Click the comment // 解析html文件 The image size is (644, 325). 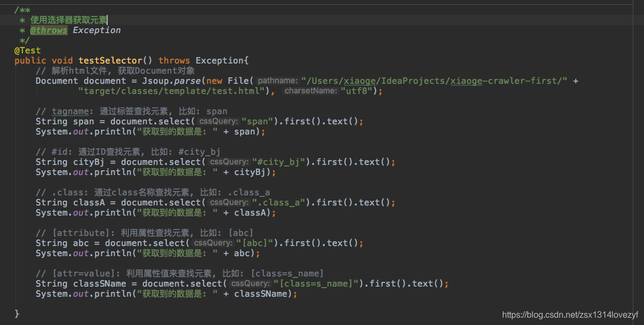tap(115, 70)
